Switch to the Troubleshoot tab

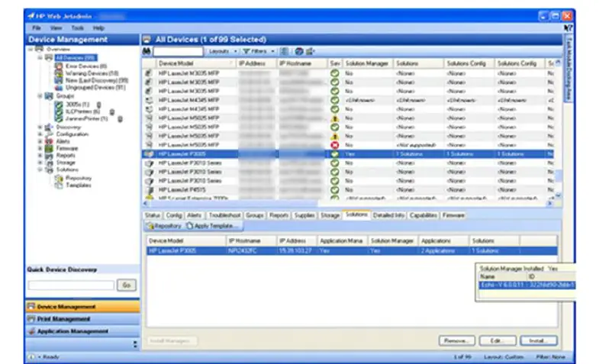[224, 215]
